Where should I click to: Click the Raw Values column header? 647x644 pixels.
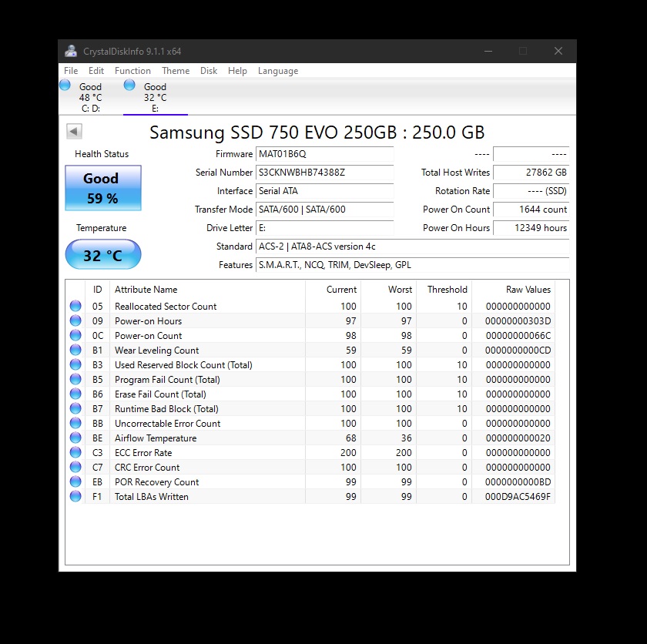click(513, 290)
